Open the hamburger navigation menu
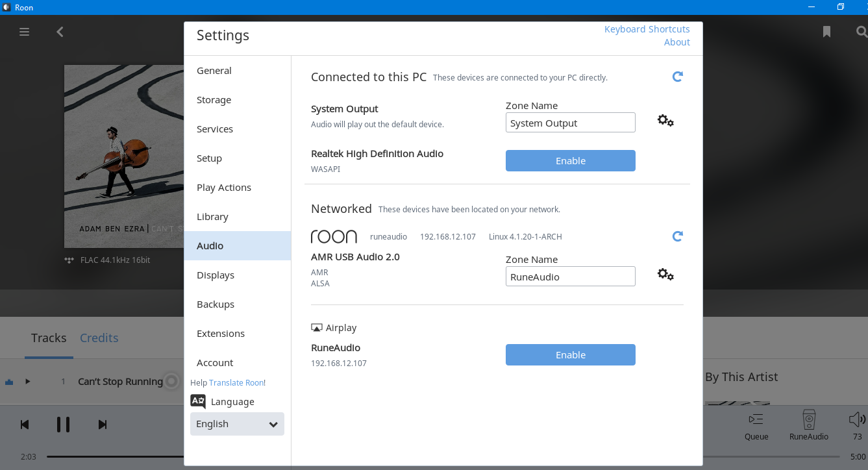The height and width of the screenshot is (470, 868). [25, 31]
